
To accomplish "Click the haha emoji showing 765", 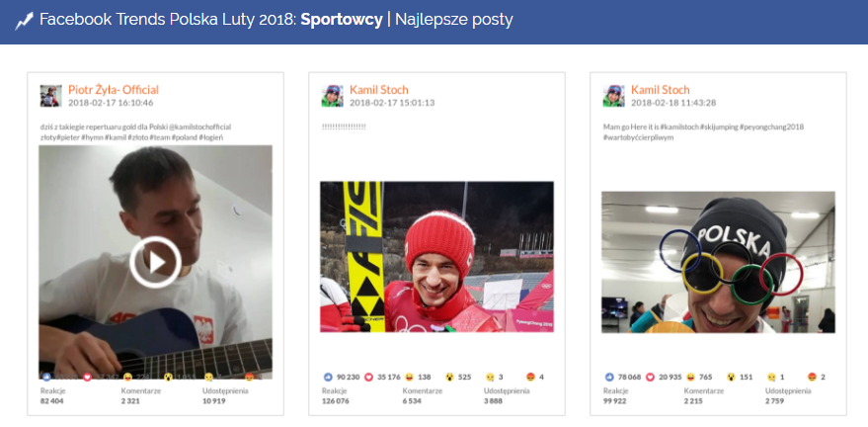I will click(x=691, y=377).
